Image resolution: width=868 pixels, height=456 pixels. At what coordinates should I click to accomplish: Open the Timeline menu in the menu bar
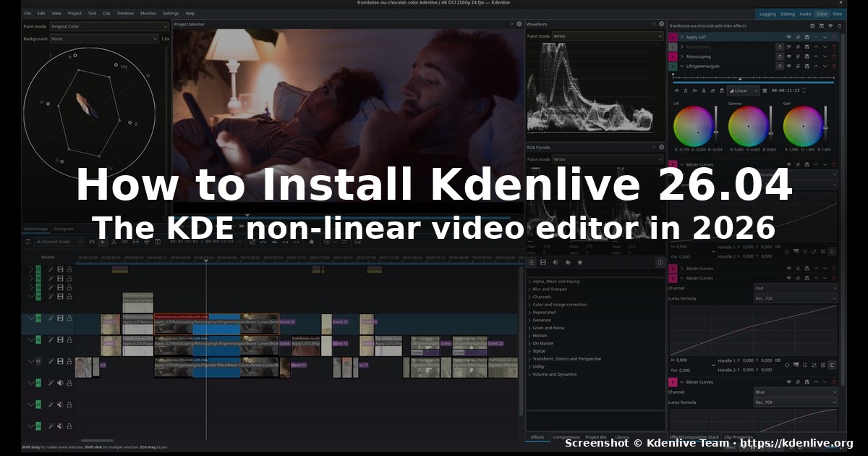pyautogui.click(x=125, y=13)
